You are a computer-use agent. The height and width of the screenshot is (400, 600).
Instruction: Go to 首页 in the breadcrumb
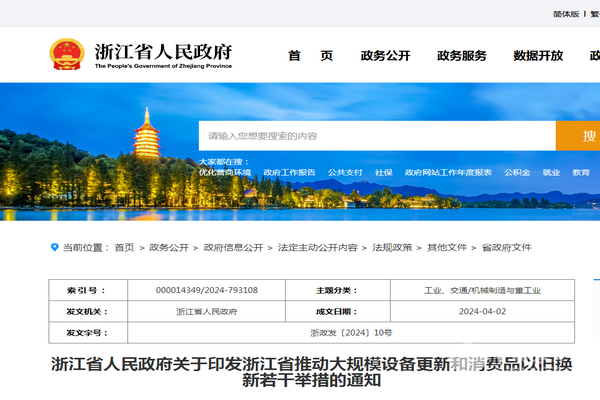[124, 247]
